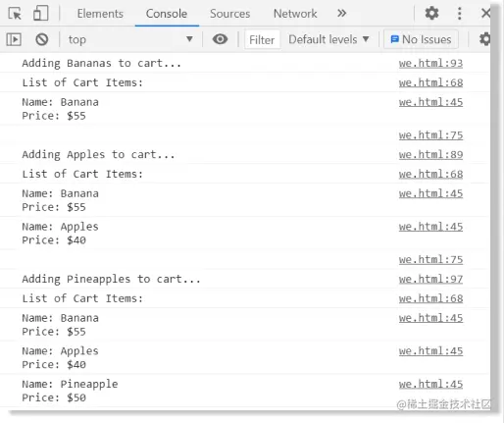Close the DevTools panel
The height and width of the screenshot is (423, 504).
[x=485, y=14]
